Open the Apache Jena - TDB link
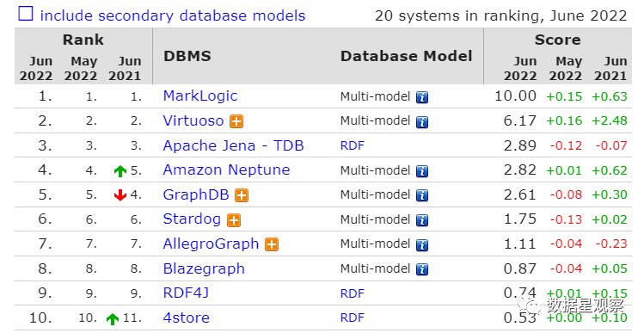The height and width of the screenshot is (333, 644). 233,145
